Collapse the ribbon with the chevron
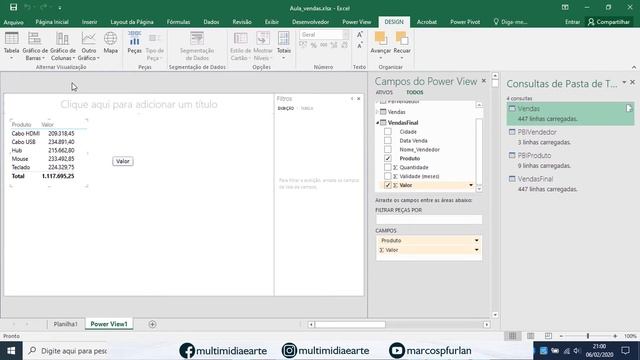This screenshot has width=640, height=360. [634, 67]
